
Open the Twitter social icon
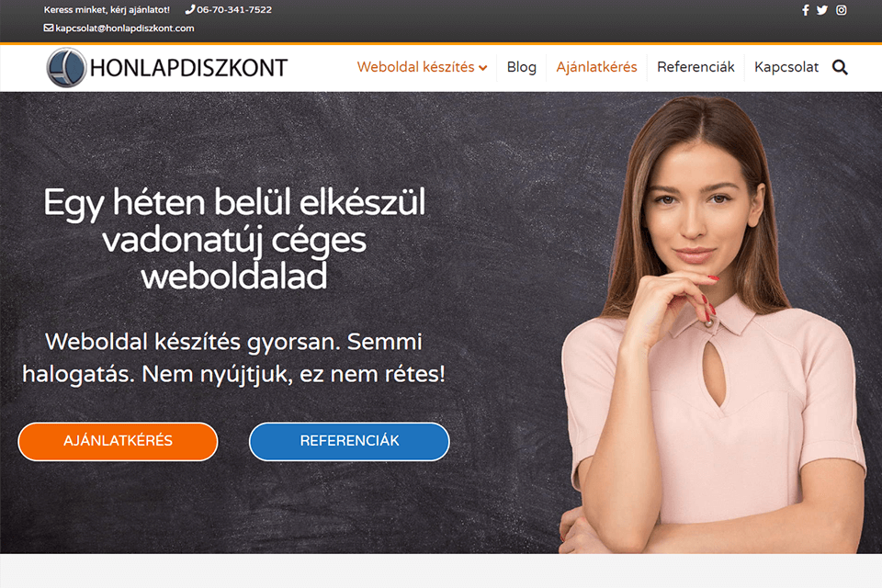coord(822,10)
